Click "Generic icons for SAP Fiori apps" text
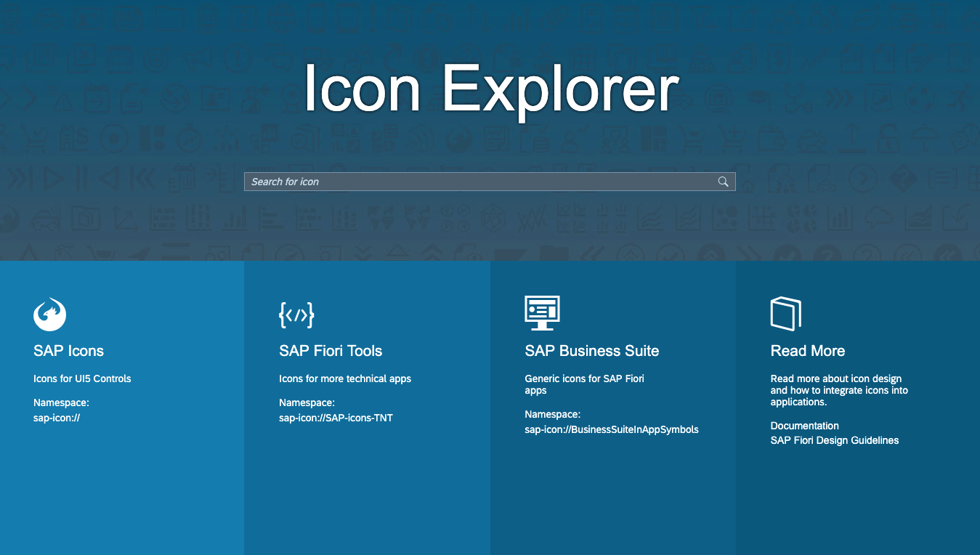The width and height of the screenshot is (980, 555). click(x=585, y=384)
